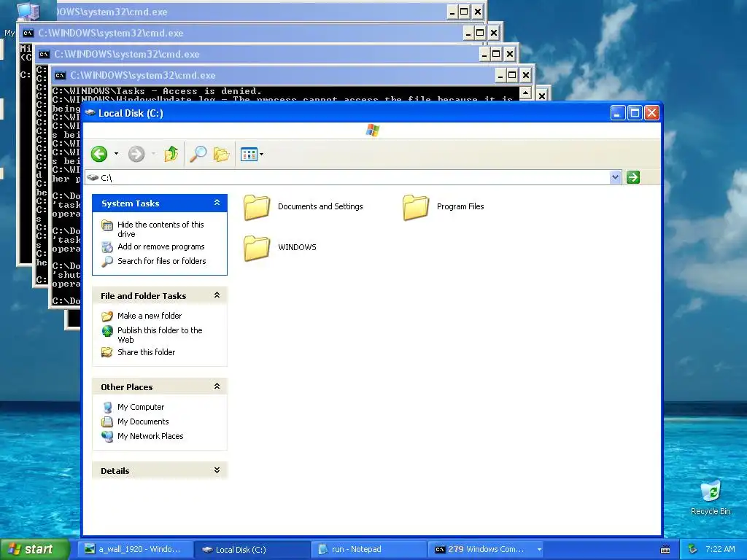This screenshot has width=747, height=560.
Task: Open the Back button history dropdown
Action: click(x=116, y=154)
